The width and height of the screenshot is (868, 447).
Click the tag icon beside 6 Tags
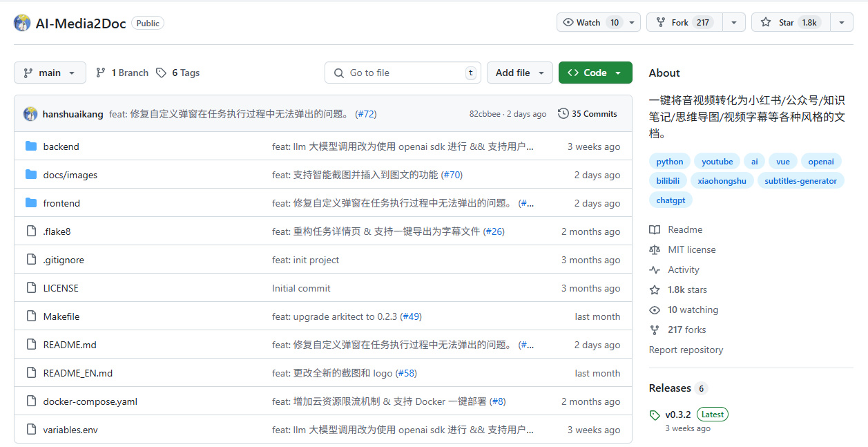pos(161,73)
